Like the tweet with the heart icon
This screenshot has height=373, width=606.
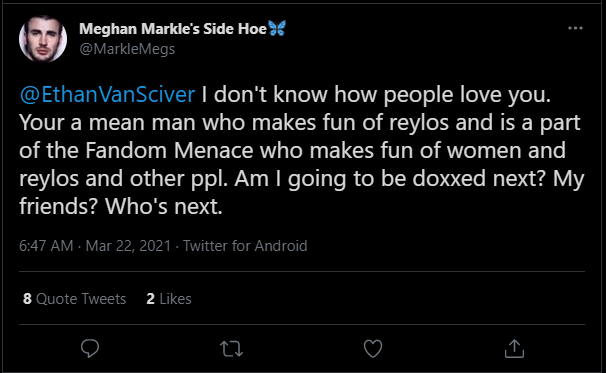(x=373, y=348)
